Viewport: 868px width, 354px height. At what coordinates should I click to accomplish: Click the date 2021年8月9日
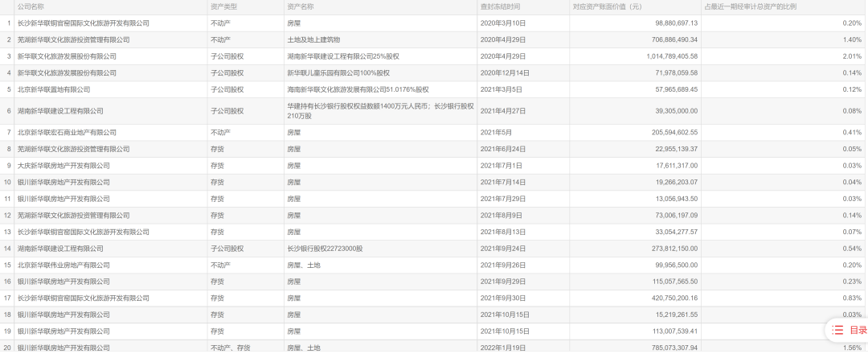(x=501, y=215)
